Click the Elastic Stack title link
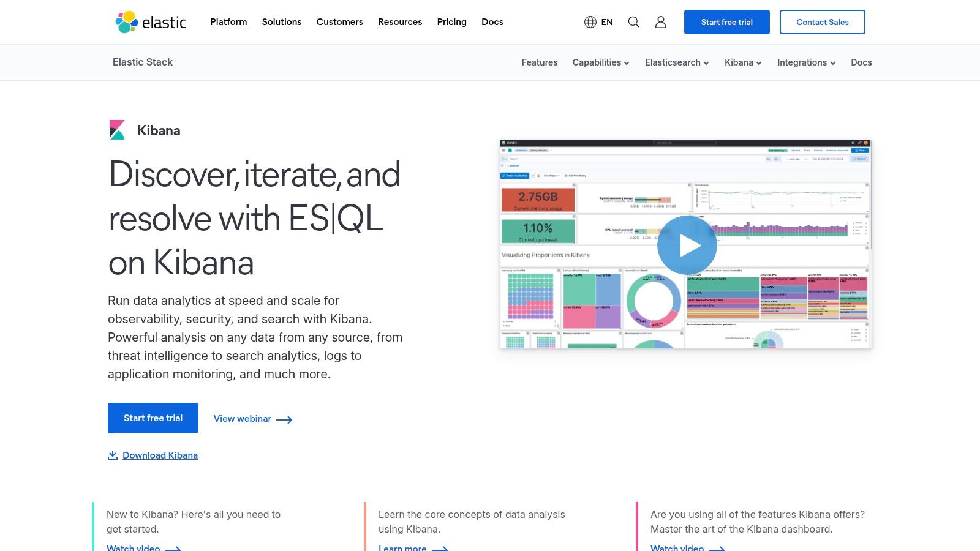This screenshot has height=551, width=980. tap(143, 62)
